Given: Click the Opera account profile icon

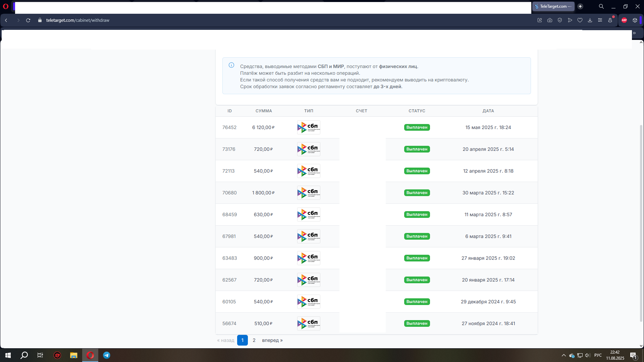Looking at the screenshot, I should (x=610, y=20).
